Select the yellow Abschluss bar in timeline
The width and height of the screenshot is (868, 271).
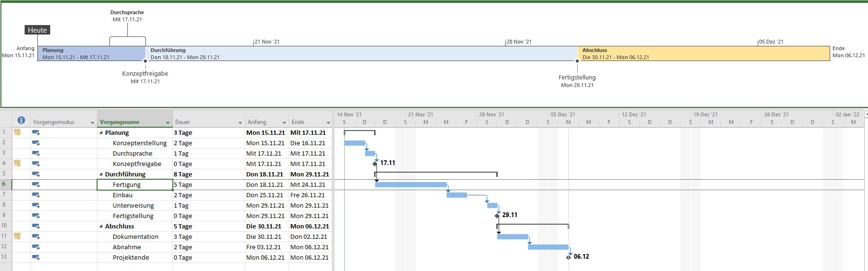point(703,53)
